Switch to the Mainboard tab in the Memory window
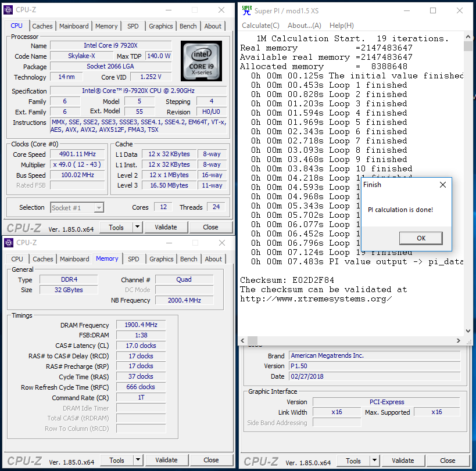This screenshot has width=476, height=471. (74, 259)
